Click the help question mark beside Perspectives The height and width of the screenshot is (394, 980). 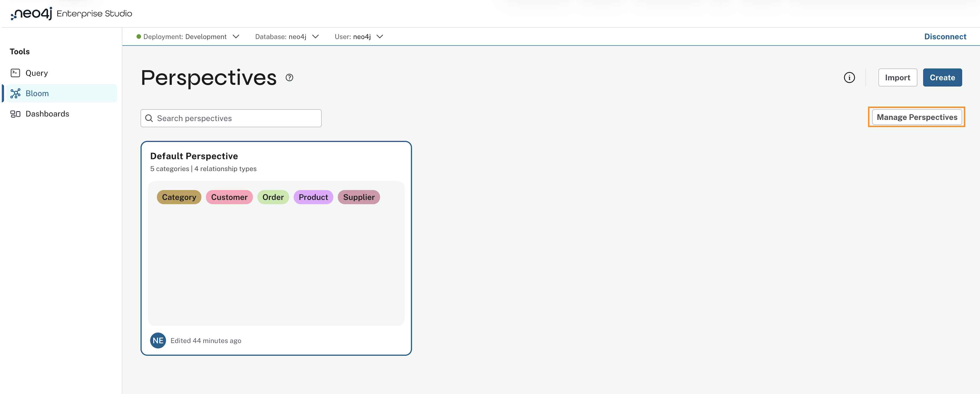(290, 78)
